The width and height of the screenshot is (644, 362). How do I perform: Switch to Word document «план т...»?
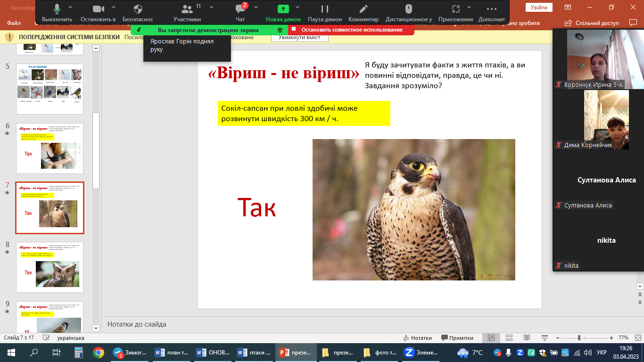pos(171,353)
